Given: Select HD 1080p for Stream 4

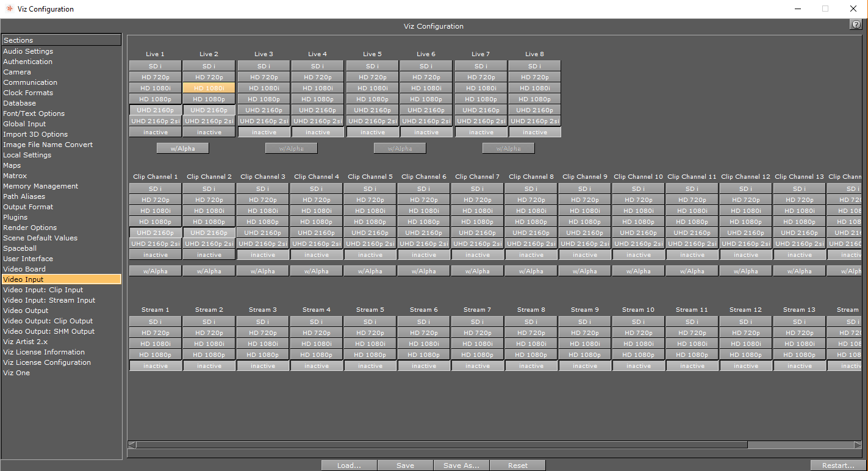Looking at the screenshot, I should coord(316,354).
